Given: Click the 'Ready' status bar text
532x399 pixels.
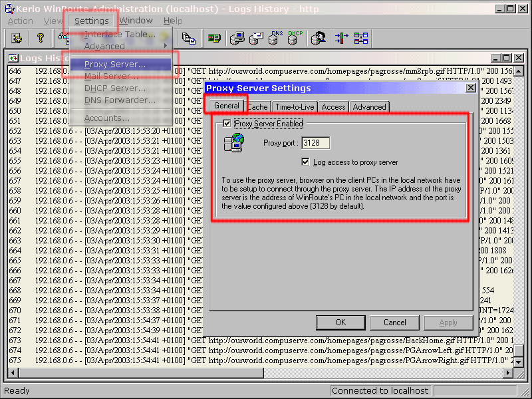Looking at the screenshot, I should click(x=17, y=391).
